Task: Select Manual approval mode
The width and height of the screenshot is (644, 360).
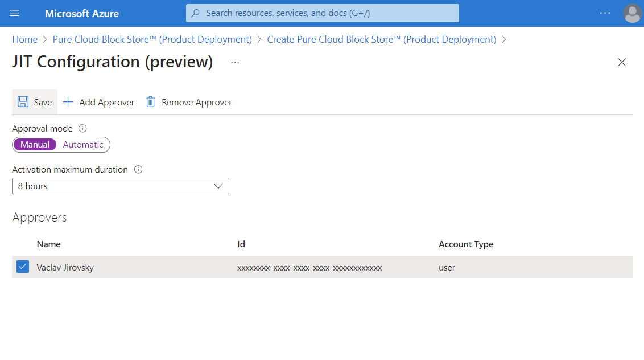Action: click(x=35, y=145)
